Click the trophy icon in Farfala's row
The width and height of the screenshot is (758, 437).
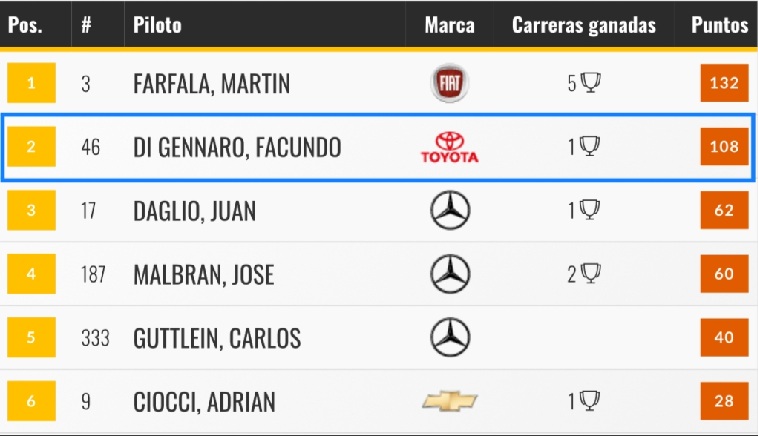pos(590,83)
